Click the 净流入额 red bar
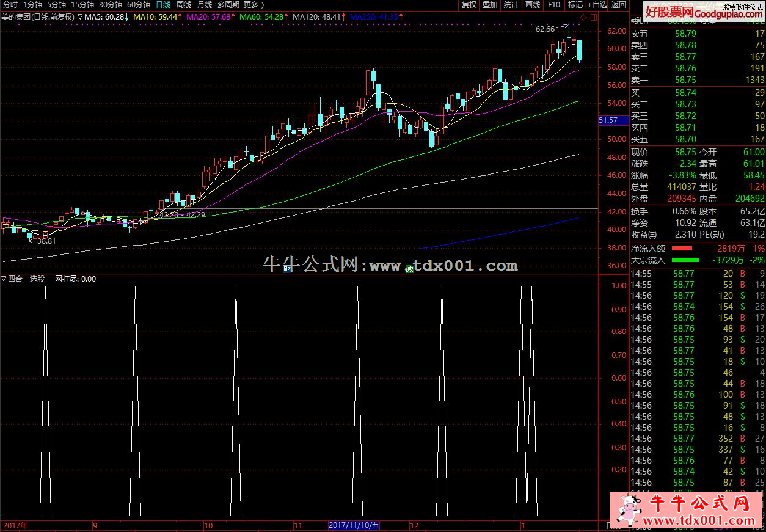 pos(682,249)
